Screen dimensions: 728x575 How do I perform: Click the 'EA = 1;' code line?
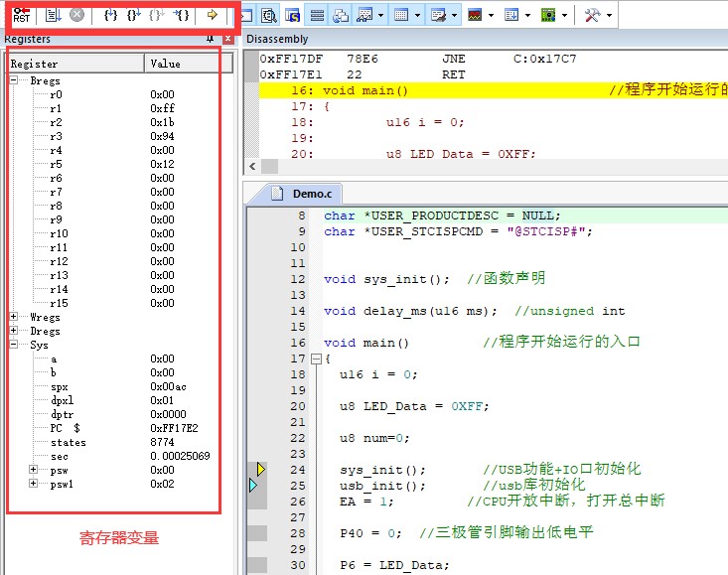coord(366,502)
